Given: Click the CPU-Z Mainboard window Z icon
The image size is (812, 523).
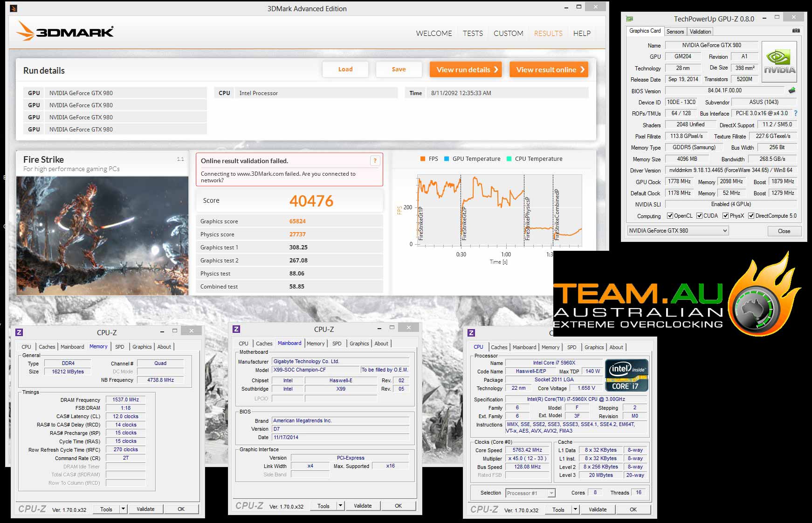Looking at the screenshot, I should tap(236, 329).
